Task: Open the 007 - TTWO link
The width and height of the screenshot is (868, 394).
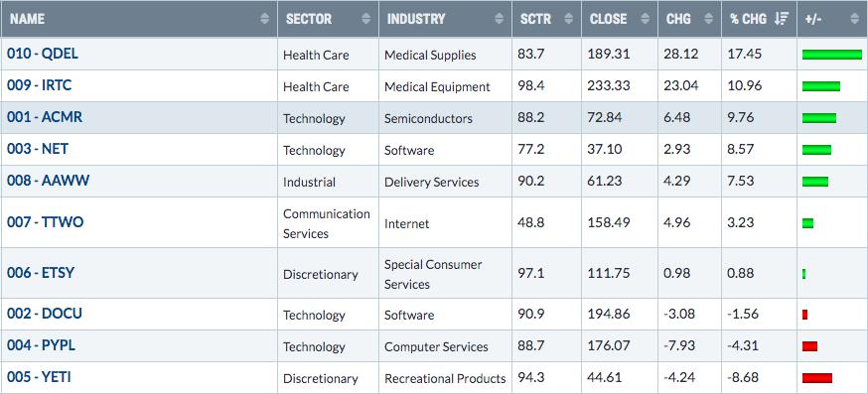Action: 46,222
